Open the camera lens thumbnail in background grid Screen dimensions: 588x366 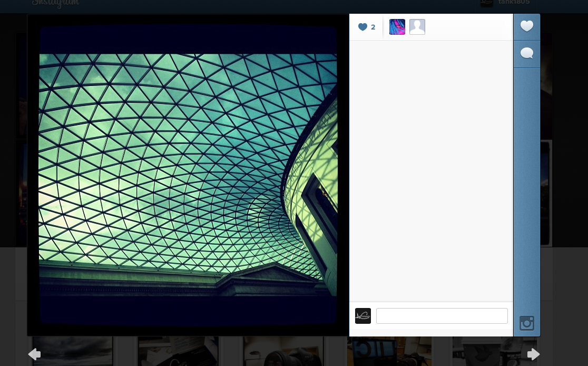pyautogui.click(x=283, y=351)
